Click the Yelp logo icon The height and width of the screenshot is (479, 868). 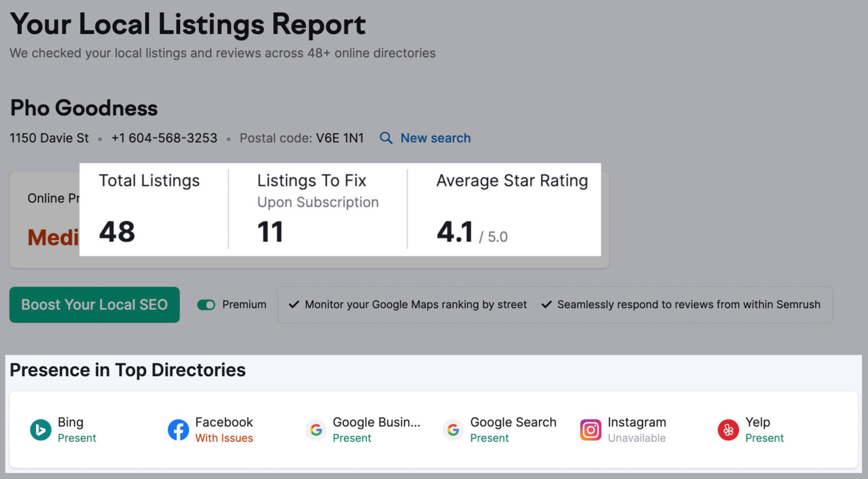tap(728, 430)
